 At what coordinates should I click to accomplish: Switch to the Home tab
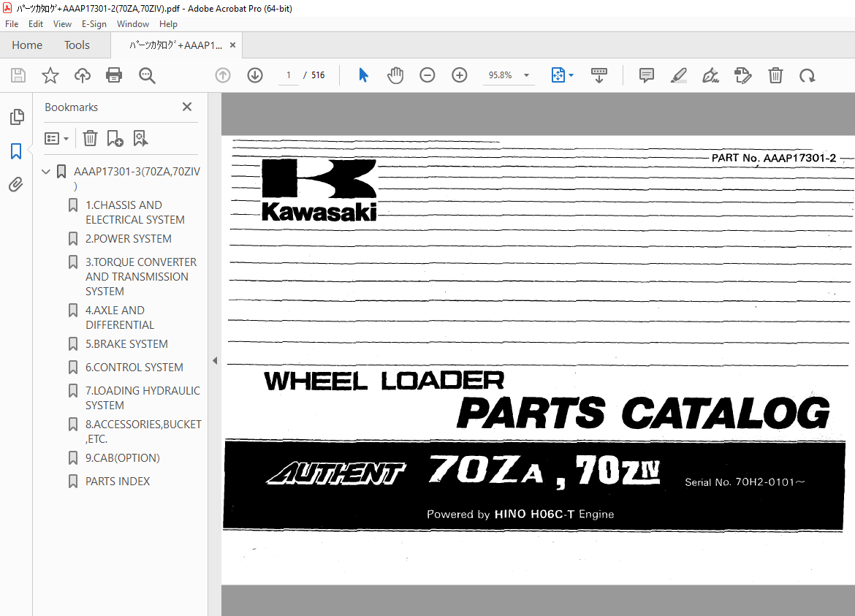point(27,45)
